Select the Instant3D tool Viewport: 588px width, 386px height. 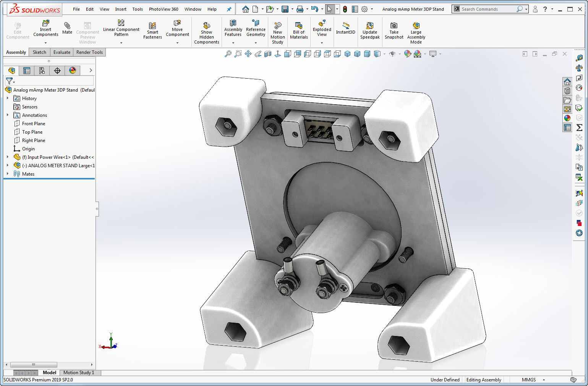pyautogui.click(x=345, y=26)
